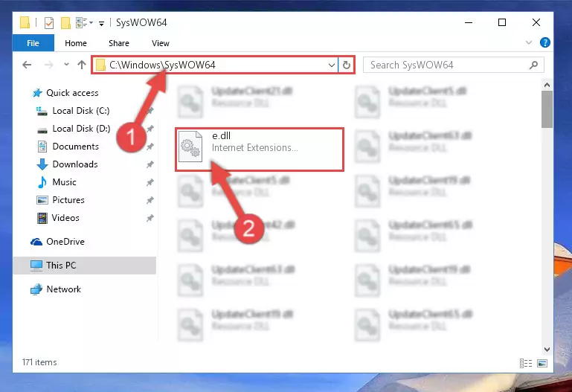Image resolution: width=572 pixels, height=392 pixels.
Task: Click the Quick access star icon
Action: click(x=37, y=93)
